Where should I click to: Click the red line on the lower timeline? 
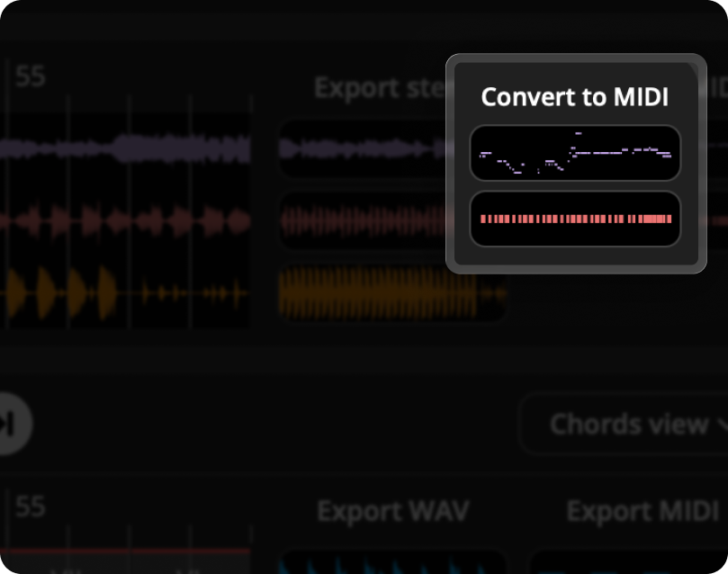(126, 550)
